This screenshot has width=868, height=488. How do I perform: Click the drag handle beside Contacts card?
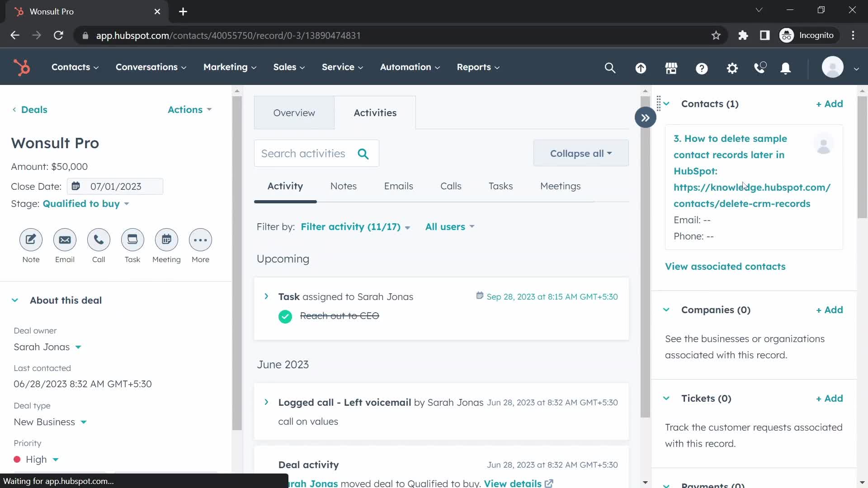(x=659, y=103)
